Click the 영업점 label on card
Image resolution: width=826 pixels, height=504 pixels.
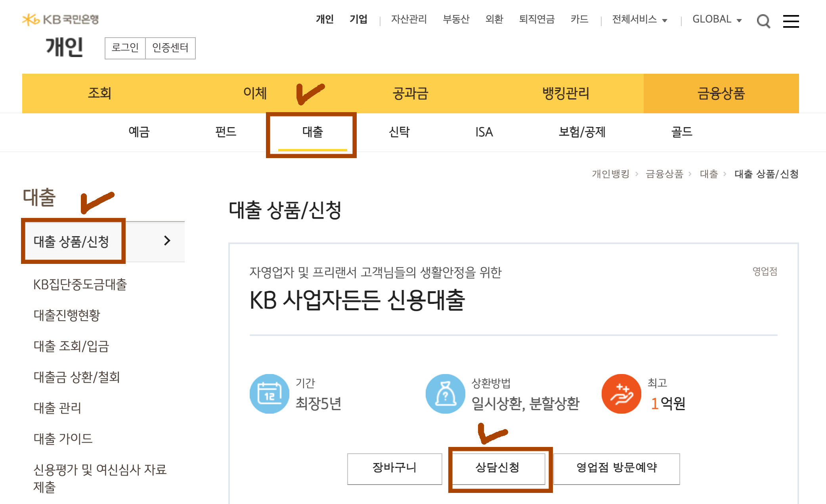tap(765, 271)
